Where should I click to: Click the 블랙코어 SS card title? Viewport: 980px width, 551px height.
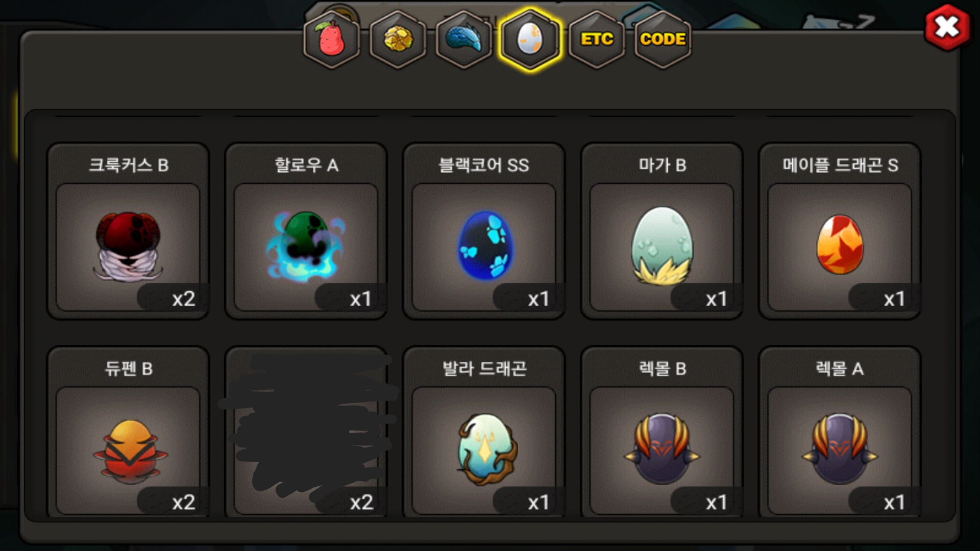(484, 165)
